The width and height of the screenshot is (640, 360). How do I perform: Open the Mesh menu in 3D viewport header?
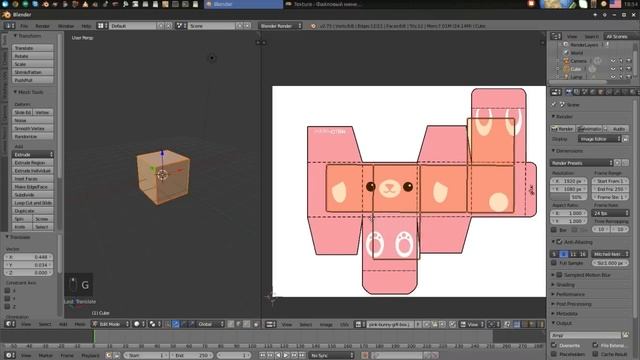(x=80, y=324)
